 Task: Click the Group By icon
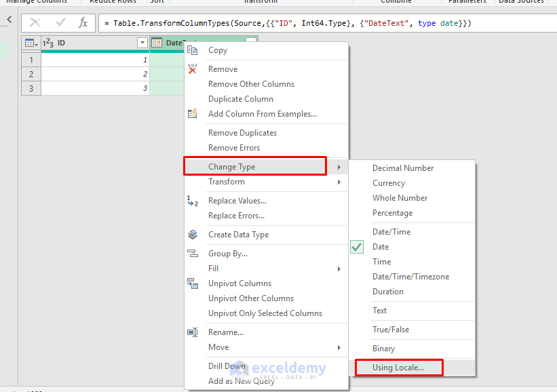point(193,253)
